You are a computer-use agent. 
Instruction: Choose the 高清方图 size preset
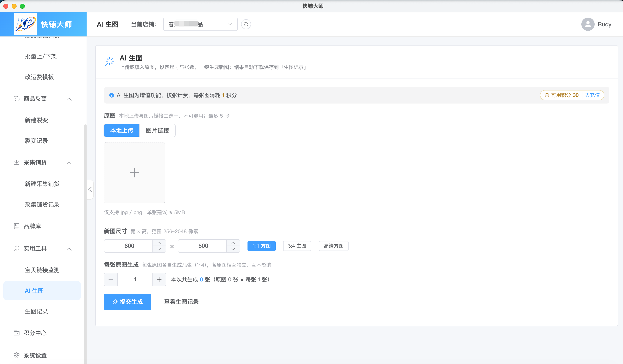click(333, 246)
